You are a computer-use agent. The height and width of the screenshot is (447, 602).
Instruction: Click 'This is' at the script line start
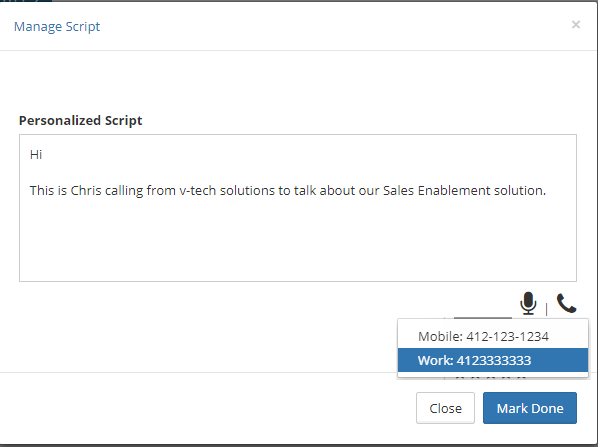click(48, 190)
